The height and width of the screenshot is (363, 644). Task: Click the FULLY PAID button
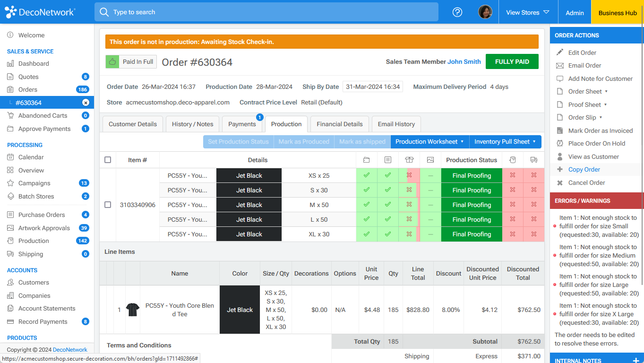coord(512,61)
